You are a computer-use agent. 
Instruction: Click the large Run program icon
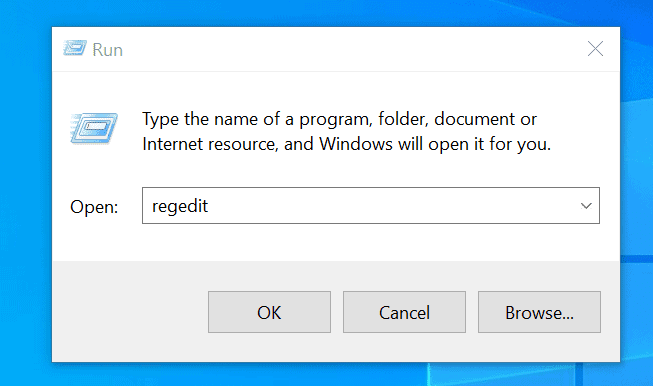94,129
